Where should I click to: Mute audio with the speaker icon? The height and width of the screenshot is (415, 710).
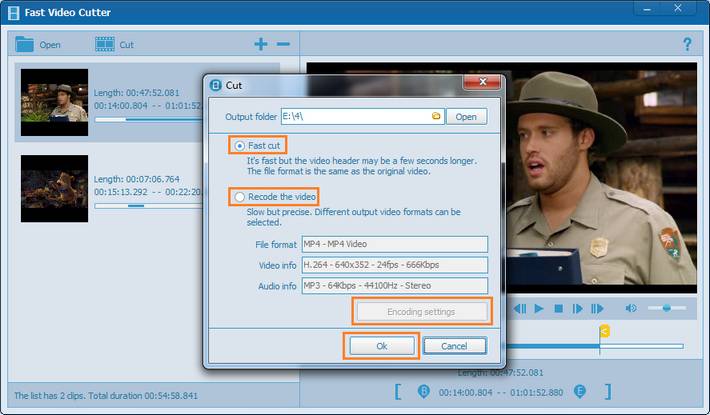pyautogui.click(x=631, y=309)
